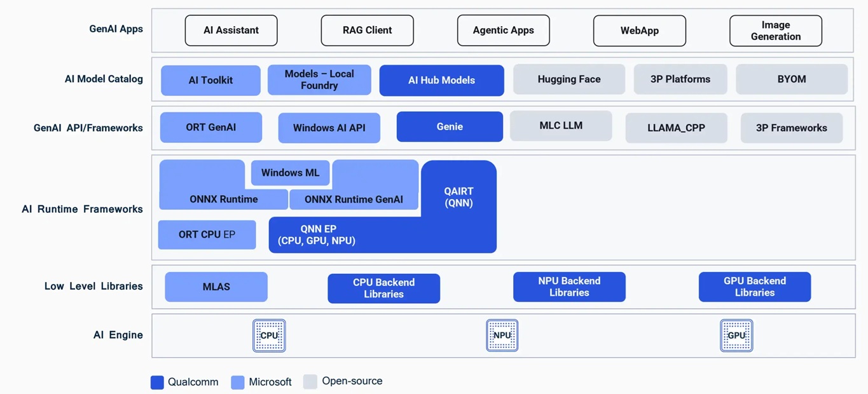The height and width of the screenshot is (394, 868).
Task: Click the Hugging Face block
Action: (569, 79)
